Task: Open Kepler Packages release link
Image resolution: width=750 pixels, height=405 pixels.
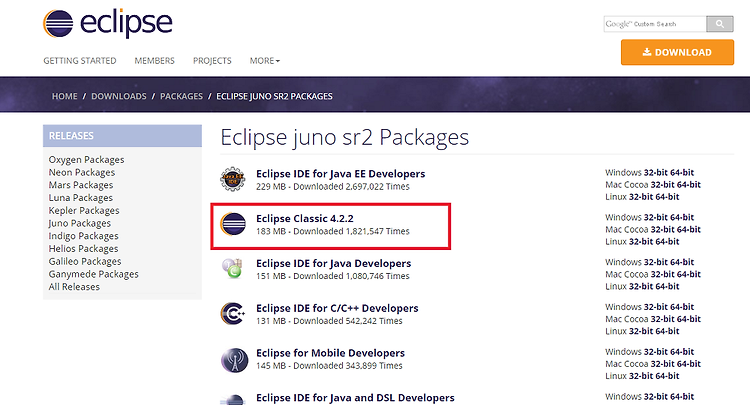Action: pyautogui.click(x=84, y=210)
